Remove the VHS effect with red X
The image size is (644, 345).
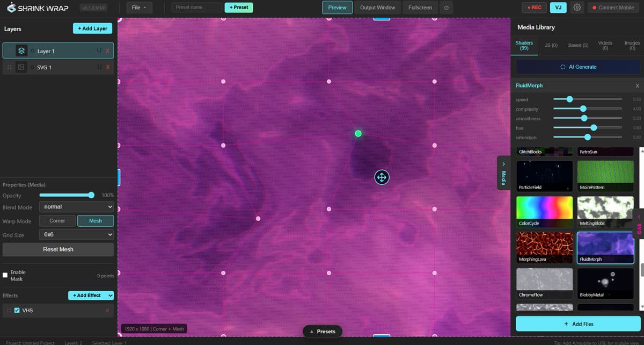tap(107, 311)
